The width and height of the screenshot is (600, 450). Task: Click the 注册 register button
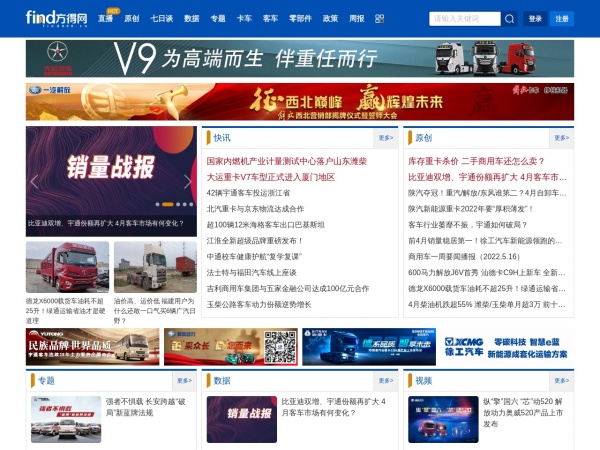coord(562,19)
